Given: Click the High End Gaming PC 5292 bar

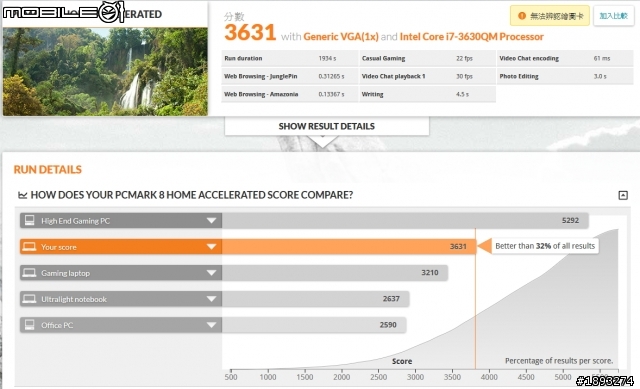Looking at the screenshot, I should tap(405, 220).
